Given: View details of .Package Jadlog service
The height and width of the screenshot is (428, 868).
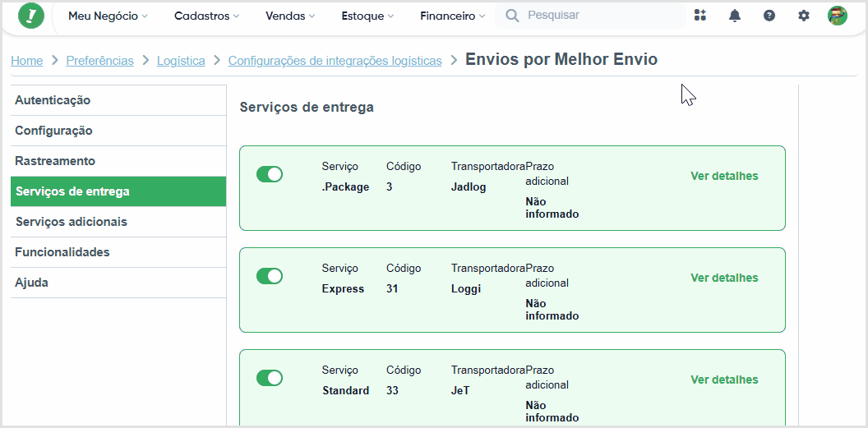Looking at the screenshot, I should coord(724,176).
